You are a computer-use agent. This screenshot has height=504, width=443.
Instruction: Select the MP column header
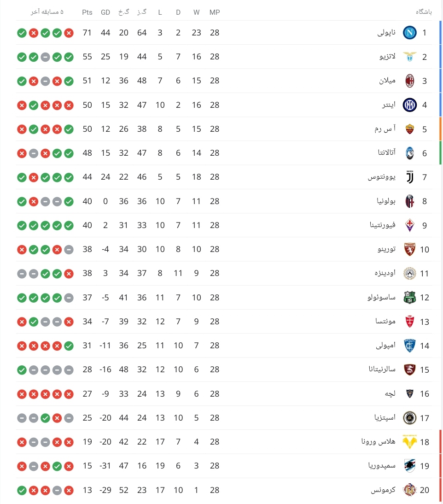click(x=215, y=12)
